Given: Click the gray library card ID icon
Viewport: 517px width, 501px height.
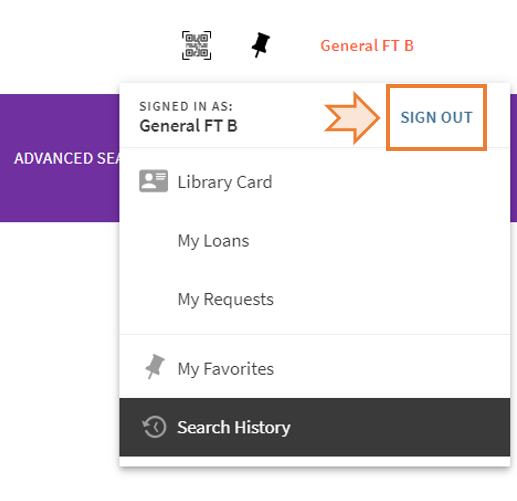Looking at the screenshot, I should click(x=153, y=181).
